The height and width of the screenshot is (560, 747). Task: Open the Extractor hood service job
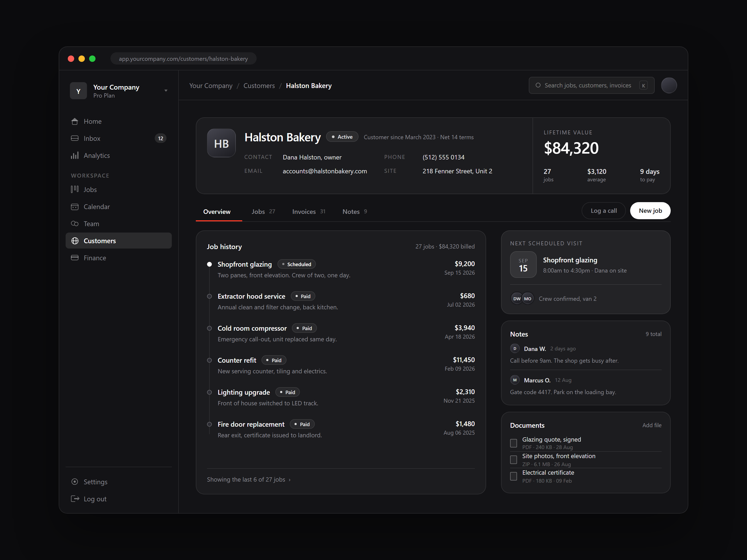point(251,296)
